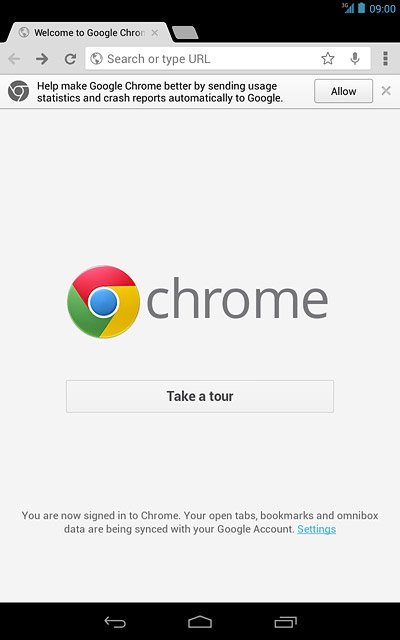400x640 pixels.
Task: Click the colorful Chrome logo
Action: 103,302
